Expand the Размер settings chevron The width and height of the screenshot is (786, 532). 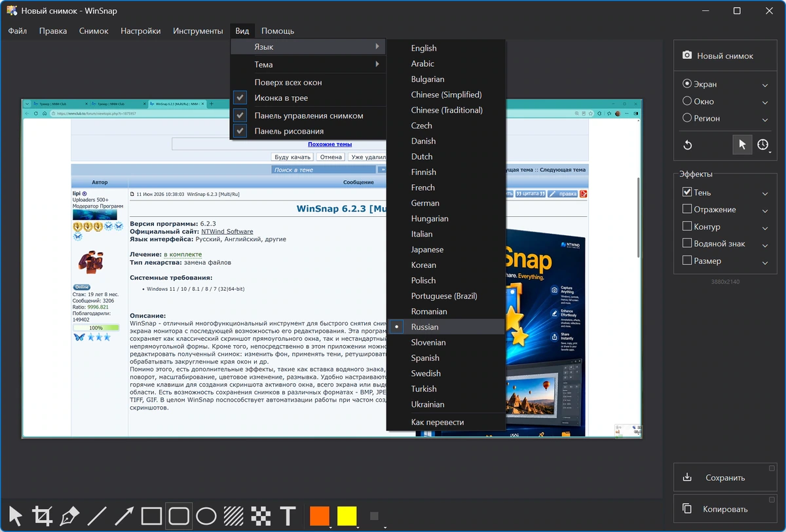pyautogui.click(x=765, y=262)
